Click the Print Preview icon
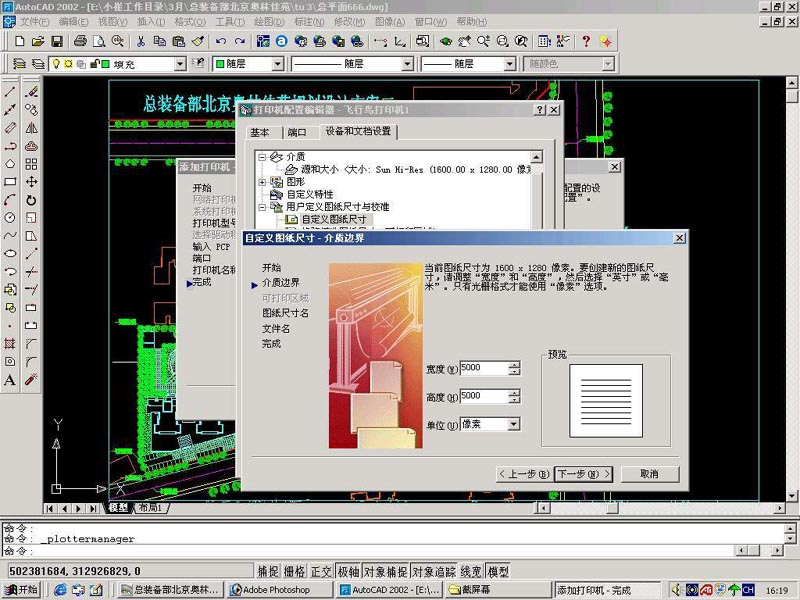This screenshot has height=600, width=800. [x=99, y=41]
